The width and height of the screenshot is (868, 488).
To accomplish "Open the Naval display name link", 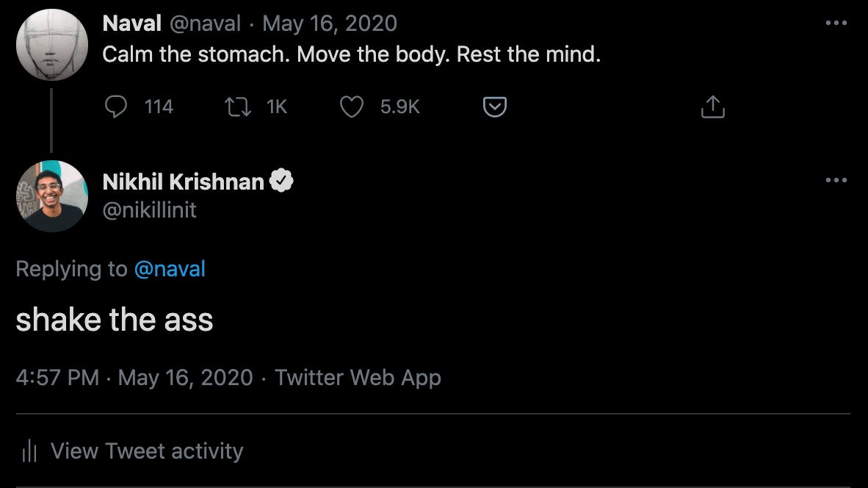I will [x=132, y=24].
